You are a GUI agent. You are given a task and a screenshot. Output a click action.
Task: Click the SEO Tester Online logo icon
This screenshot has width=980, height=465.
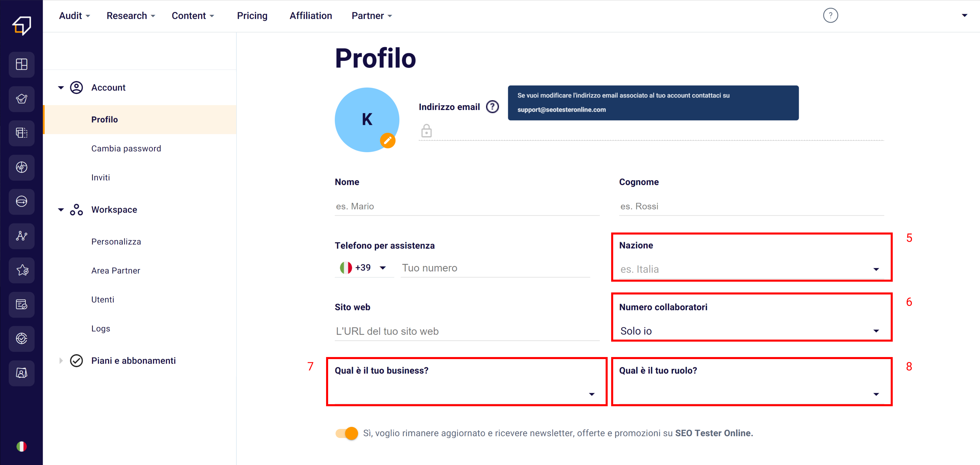21,26
